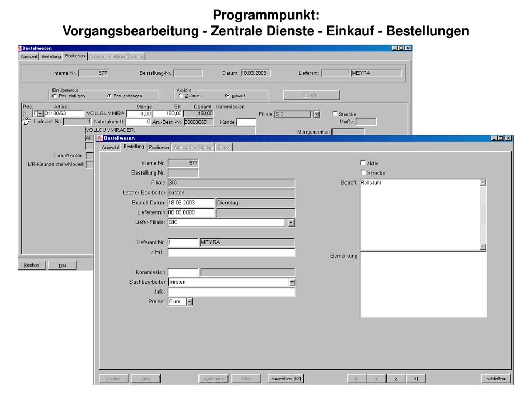The height and width of the screenshot is (399, 532).
Task: Click löschen button in back window
Action: [32, 265]
